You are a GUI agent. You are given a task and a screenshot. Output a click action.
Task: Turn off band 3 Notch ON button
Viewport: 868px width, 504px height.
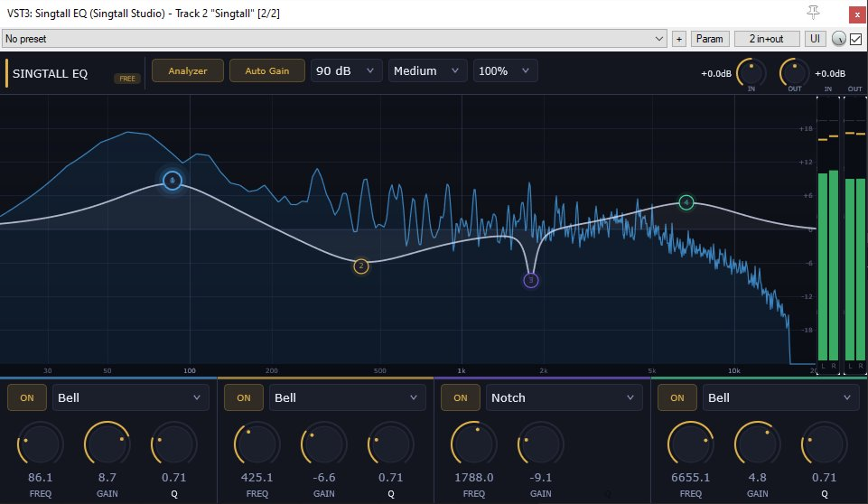(461, 397)
